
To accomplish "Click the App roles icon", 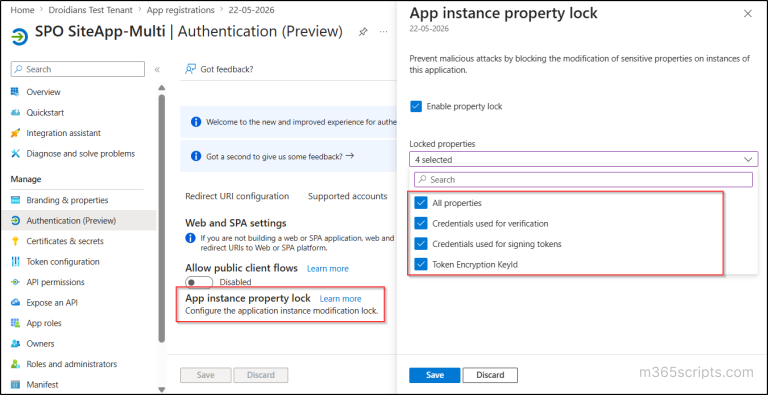I will click(x=15, y=323).
